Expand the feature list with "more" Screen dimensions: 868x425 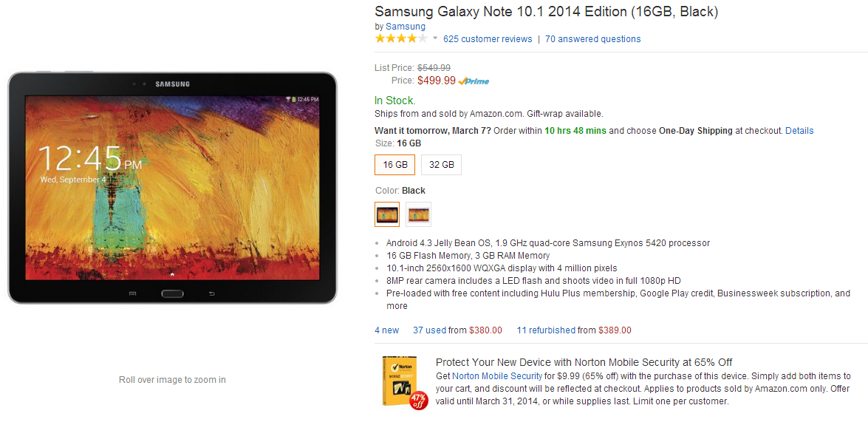click(x=397, y=306)
